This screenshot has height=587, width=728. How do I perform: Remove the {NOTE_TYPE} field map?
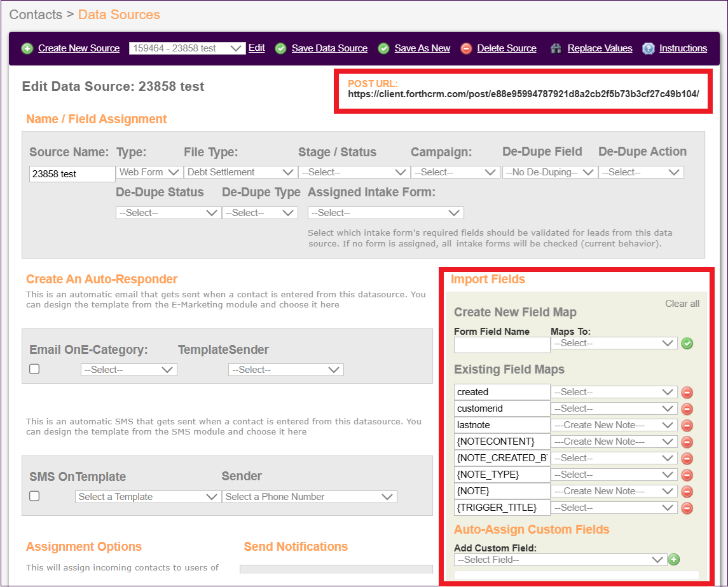687,475
